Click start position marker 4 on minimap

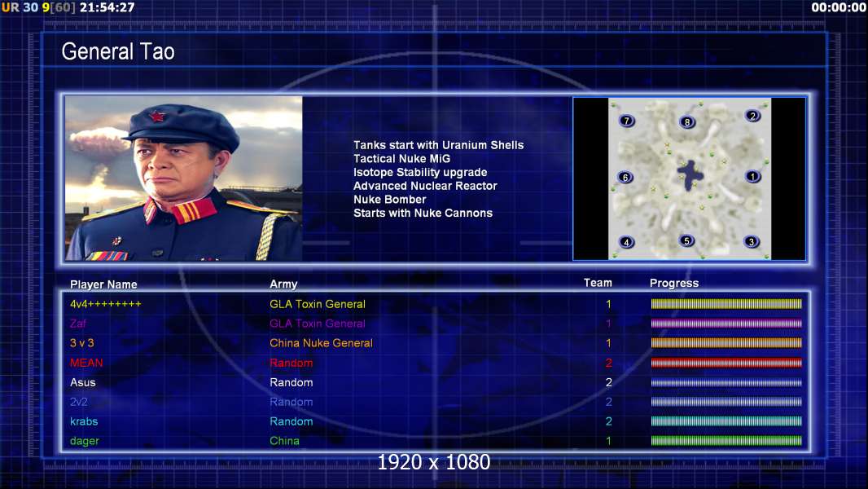tap(627, 242)
